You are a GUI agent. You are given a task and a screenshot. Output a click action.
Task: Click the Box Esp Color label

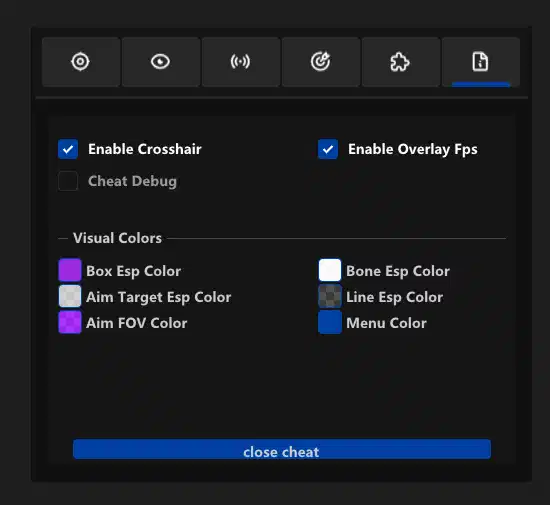coord(133,271)
